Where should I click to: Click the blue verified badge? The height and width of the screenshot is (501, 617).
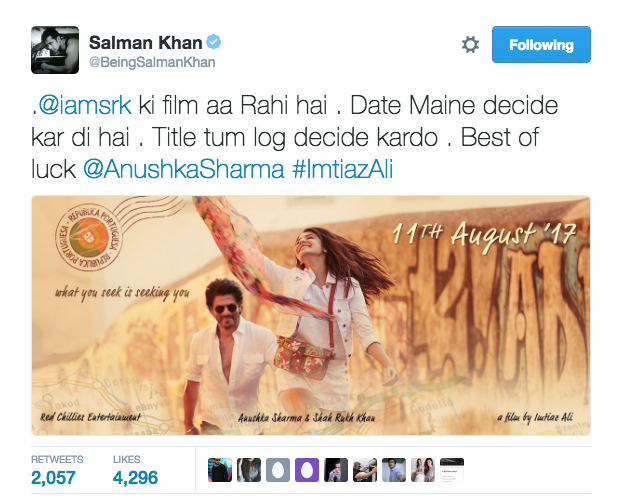(214, 42)
